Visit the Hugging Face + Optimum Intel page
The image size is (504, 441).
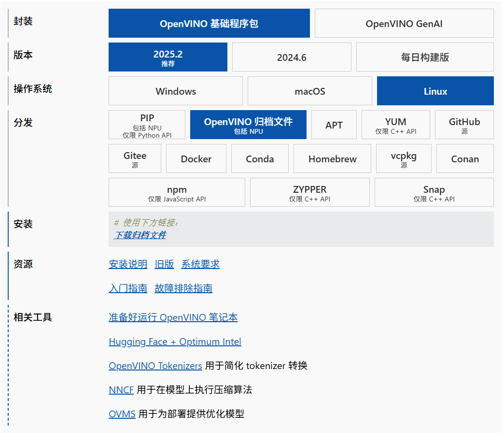[175, 341]
